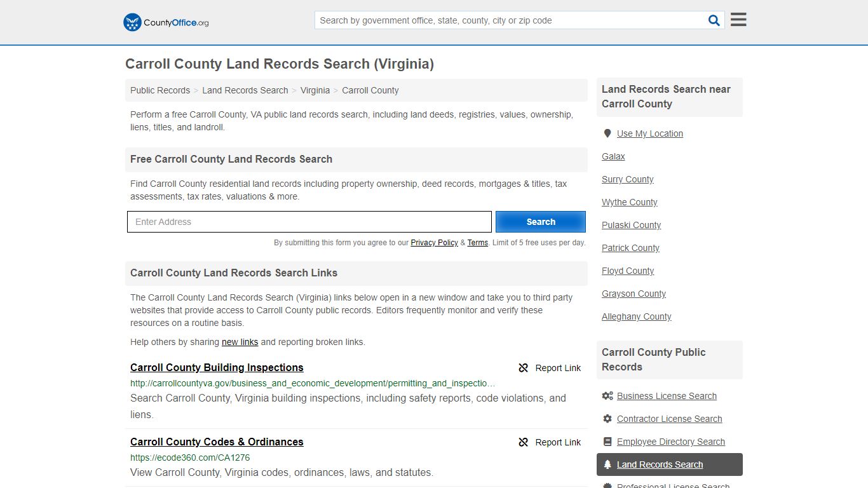
Task: Select the highlighted Land Records Search item
Action: click(670, 464)
